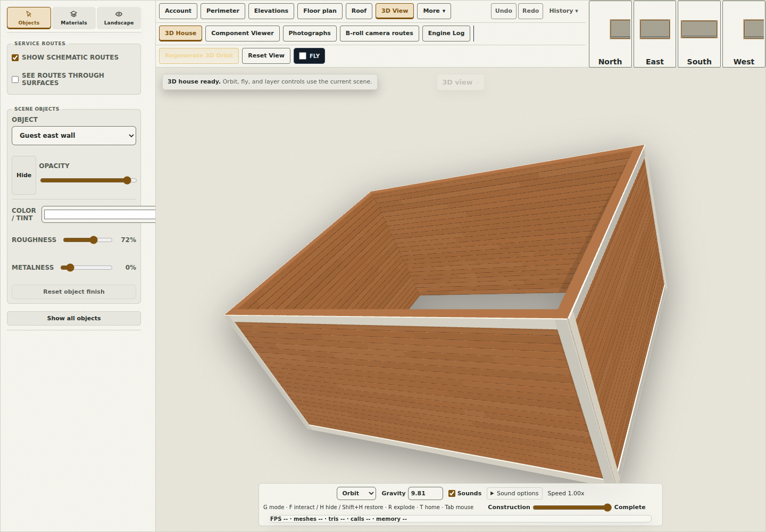
Task: Select the West elevation thumbnail
Action: tap(744, 34)
